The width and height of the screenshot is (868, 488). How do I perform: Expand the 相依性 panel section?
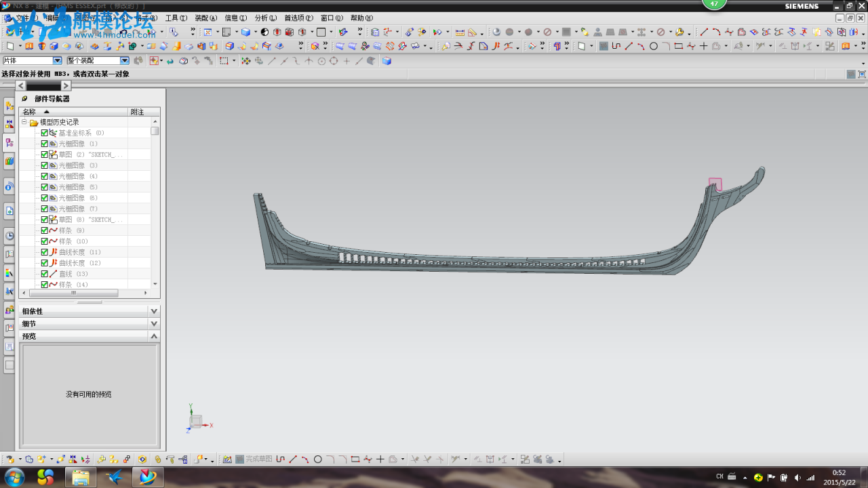154,311
